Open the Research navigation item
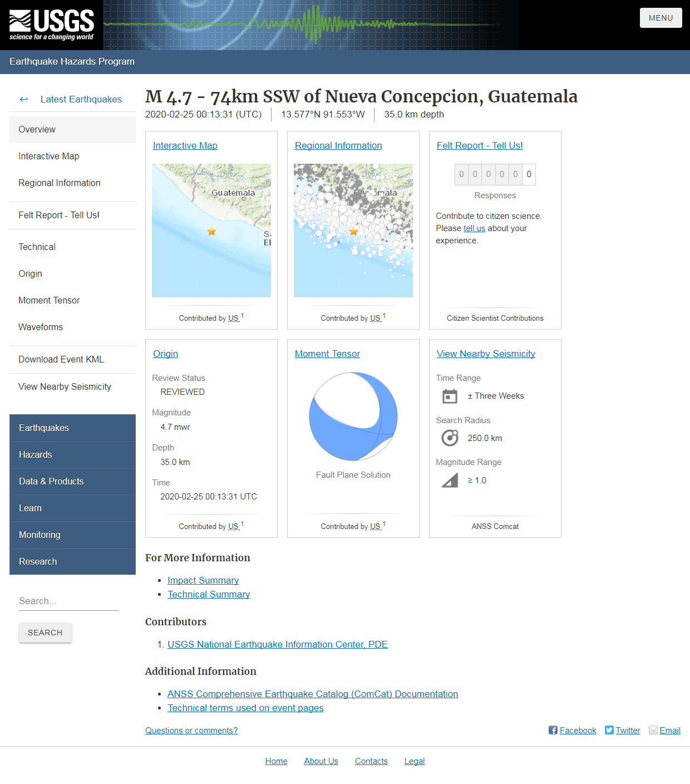Image resolution: width=690 pixels, height=784 pixels. tap(72, 561)
